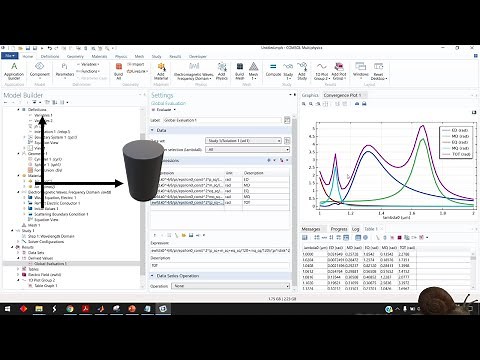Open File Explorer from the taskbar
This screenshot has height=360, width=480.
39,309
